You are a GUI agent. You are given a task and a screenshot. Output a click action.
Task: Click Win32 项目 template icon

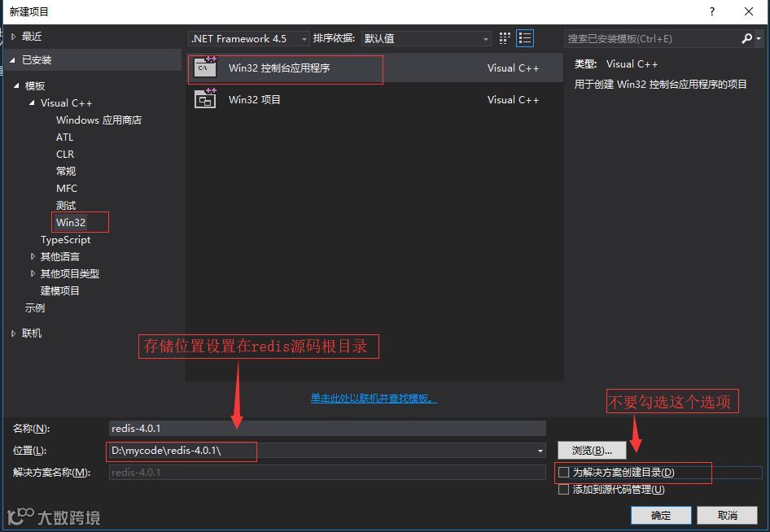click(x=205, y=98)
